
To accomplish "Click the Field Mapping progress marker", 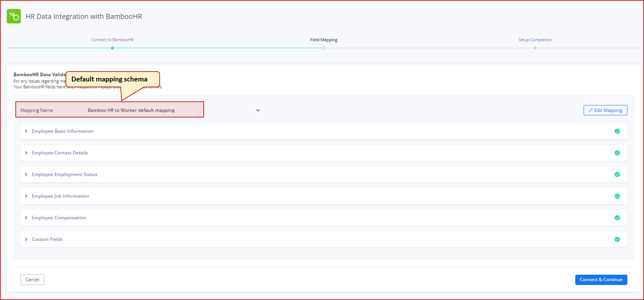I will coord(324,48).
